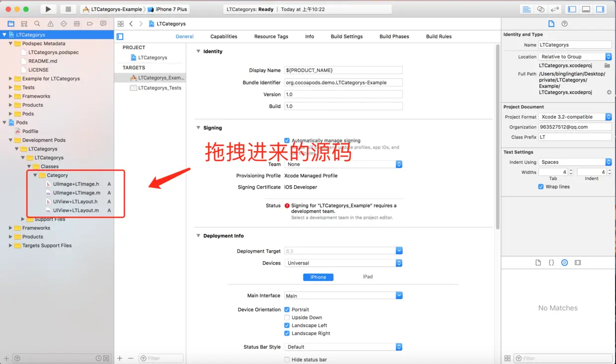Toggle Portrait device orientation
The width and height of the screenshot is (616, 364).
287,309
